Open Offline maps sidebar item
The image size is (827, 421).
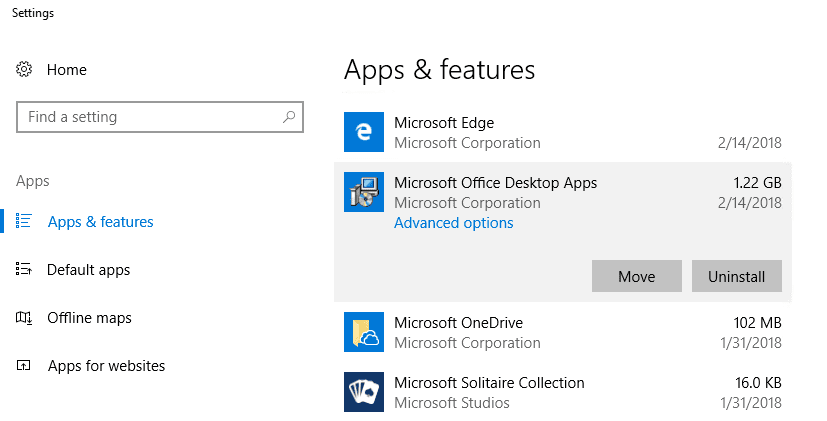89,318
